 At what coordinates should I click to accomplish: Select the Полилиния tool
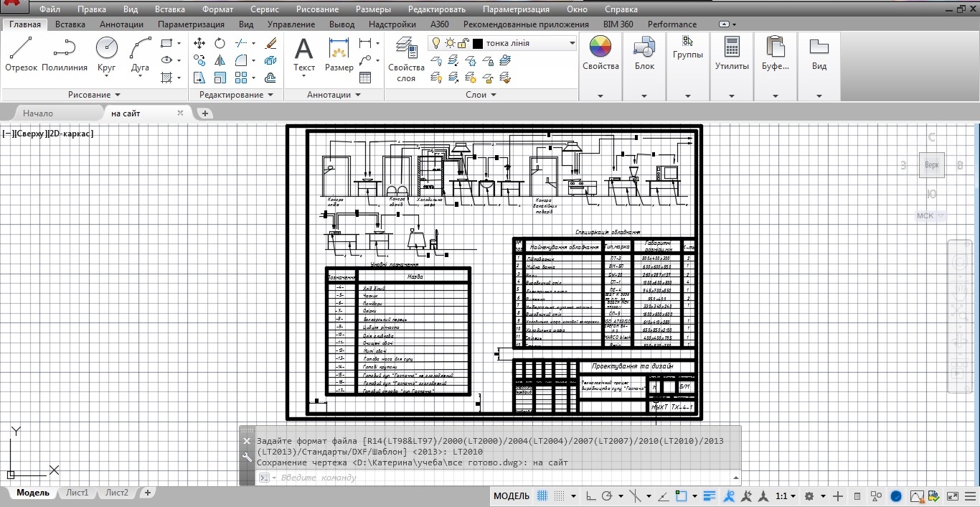pyautogui.click(x=65, y=54)
